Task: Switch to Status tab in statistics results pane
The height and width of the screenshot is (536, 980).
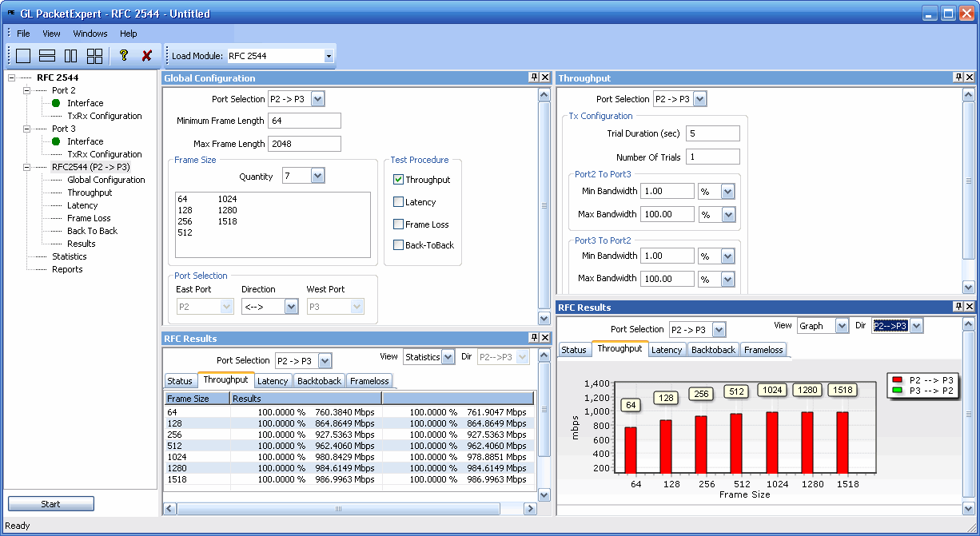Action: [179, 381]
